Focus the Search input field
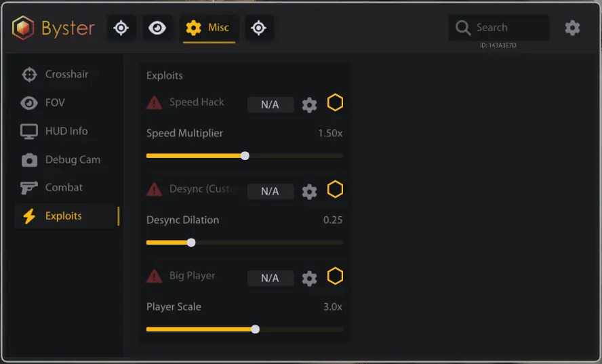Screen dimensions: 602x364 [x=499, y=28]
